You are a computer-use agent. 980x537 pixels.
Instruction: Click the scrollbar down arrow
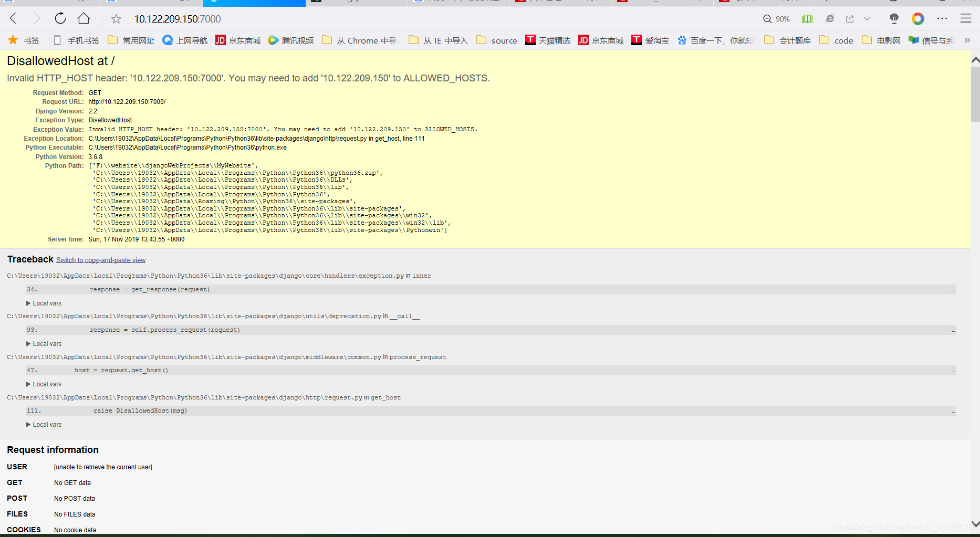(975, 524)
